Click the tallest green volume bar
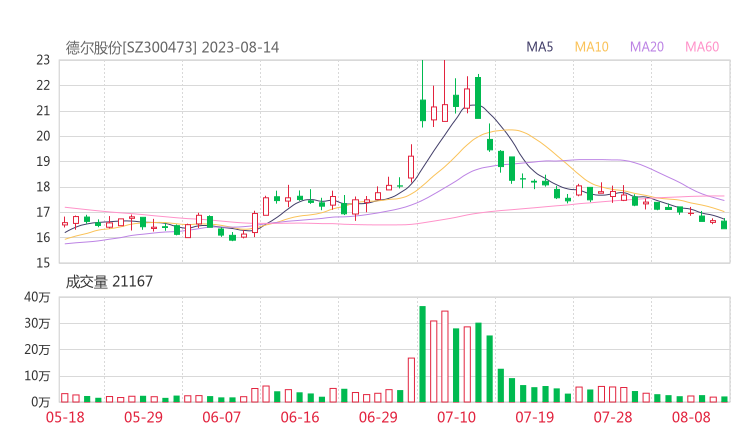 tap(422, 354)
